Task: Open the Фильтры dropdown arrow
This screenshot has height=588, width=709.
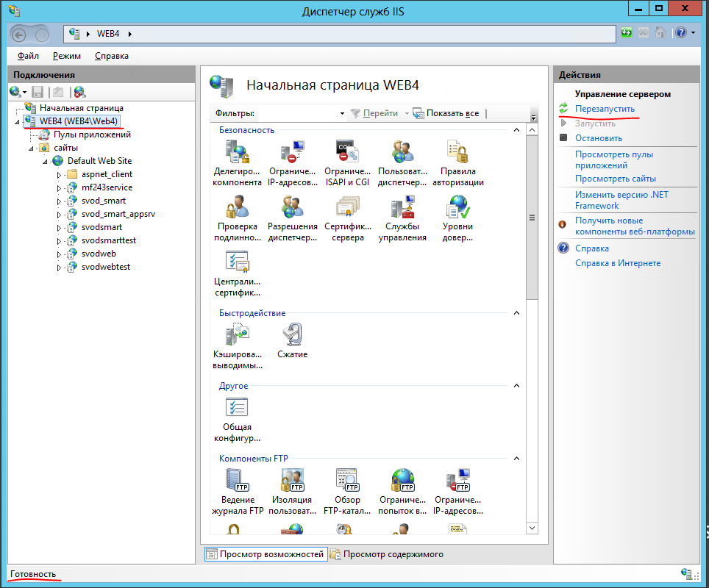Action: pyautogui.click(x=342, y=113)
